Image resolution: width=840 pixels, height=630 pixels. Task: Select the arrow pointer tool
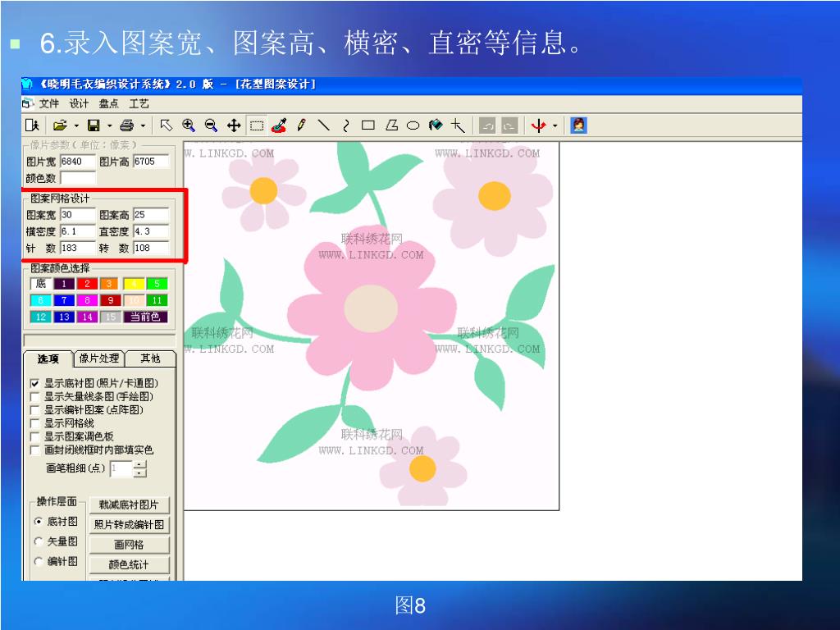166,126
